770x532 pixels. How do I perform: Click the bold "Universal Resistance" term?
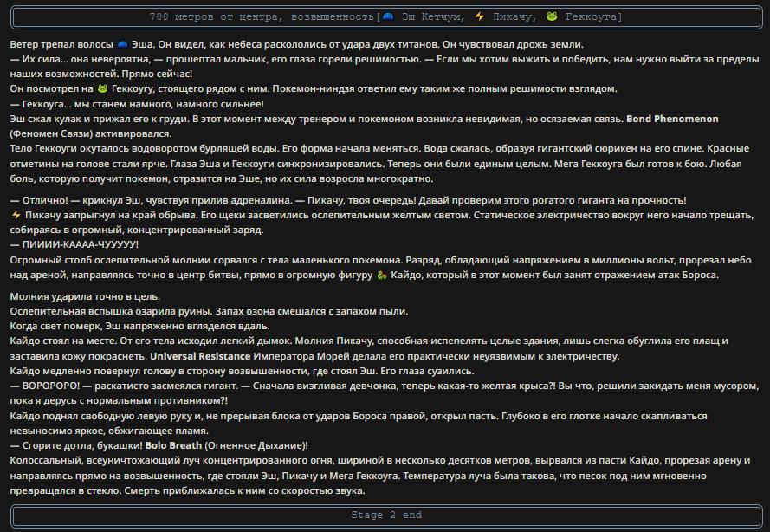point(200,356)
